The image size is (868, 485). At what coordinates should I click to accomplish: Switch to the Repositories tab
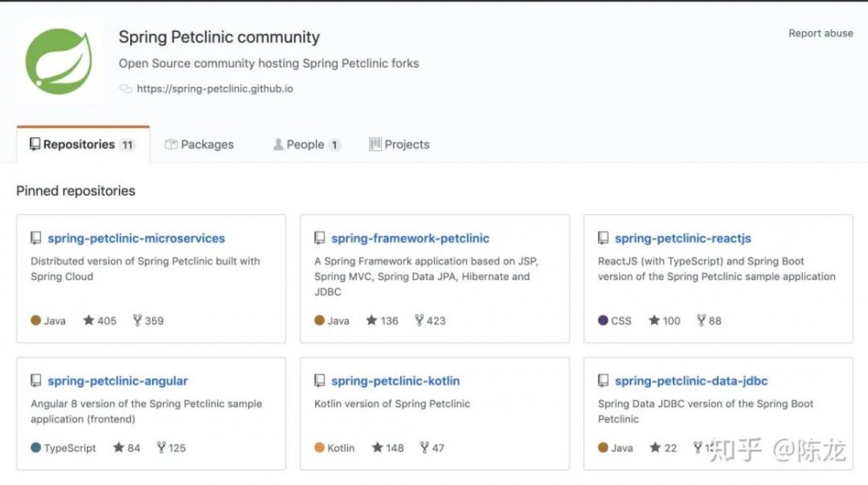[x=82, y=145]
